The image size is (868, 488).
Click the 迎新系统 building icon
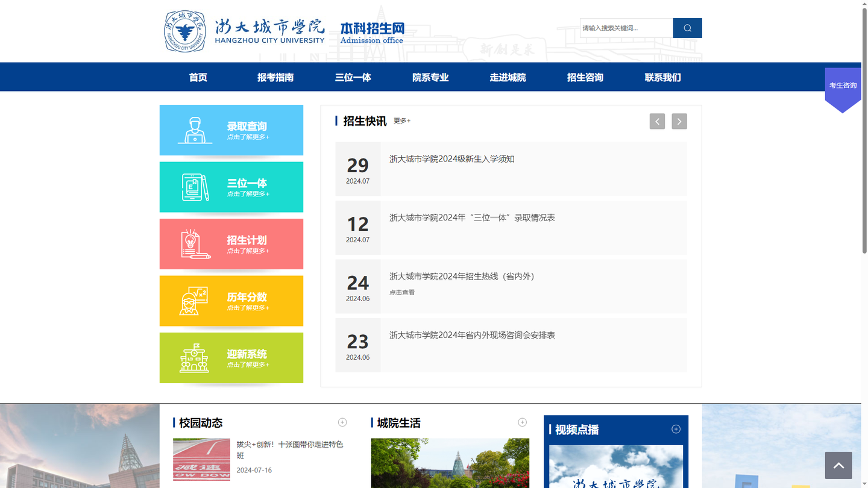194,358
